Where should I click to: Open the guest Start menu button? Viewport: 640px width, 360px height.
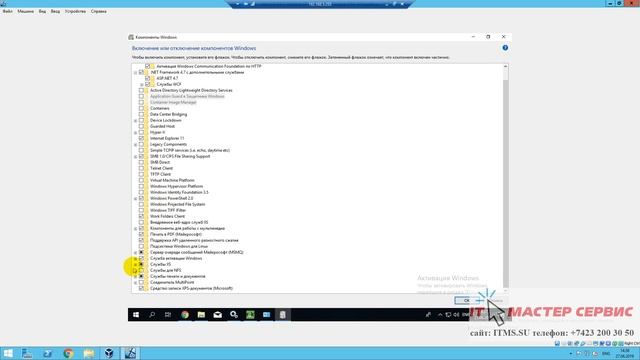tap(136, 315)
